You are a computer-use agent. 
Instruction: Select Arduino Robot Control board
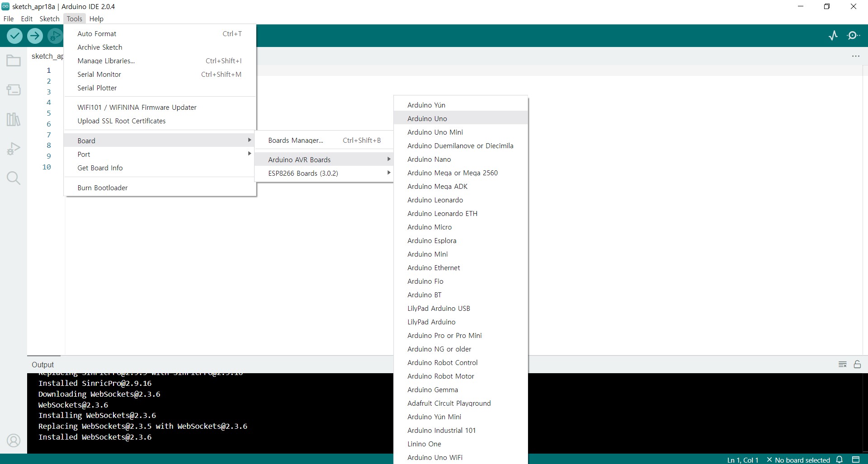461,362
